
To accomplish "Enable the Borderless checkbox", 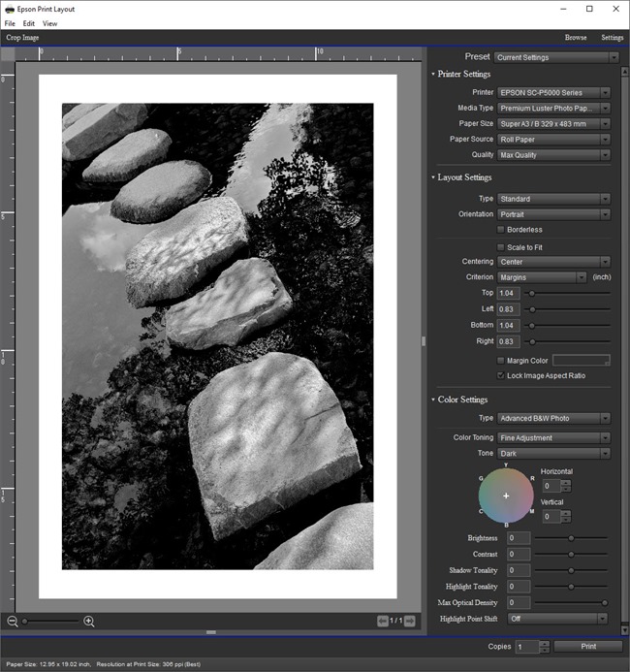I will pyautogui.click(x=501, y=230).
